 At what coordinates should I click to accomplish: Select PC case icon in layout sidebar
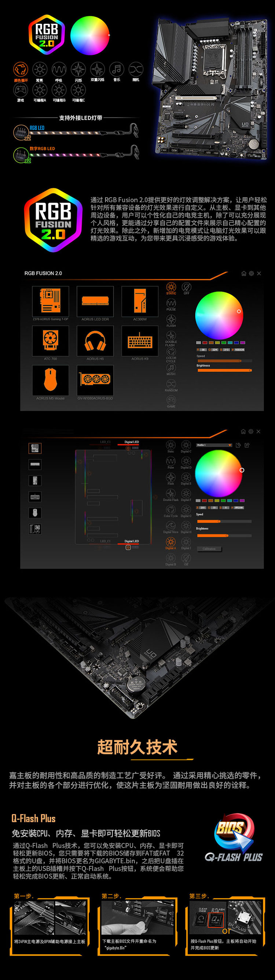[35, 480]
